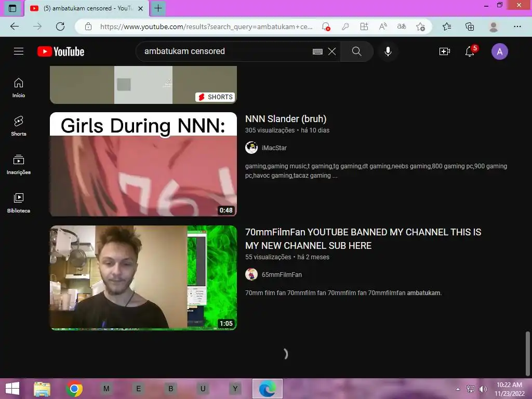Read the 305 visualizações text

click(x=270, y=130)
